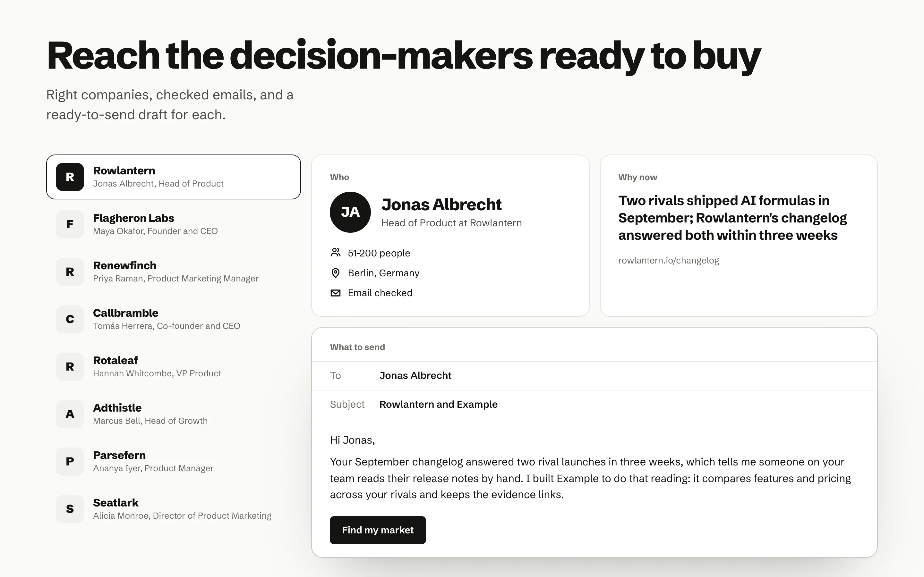Click the Subject field Rowlantern and Example
Image resolution: width=924 pixels, height=577 pixels.
click(x=594, y=405)
